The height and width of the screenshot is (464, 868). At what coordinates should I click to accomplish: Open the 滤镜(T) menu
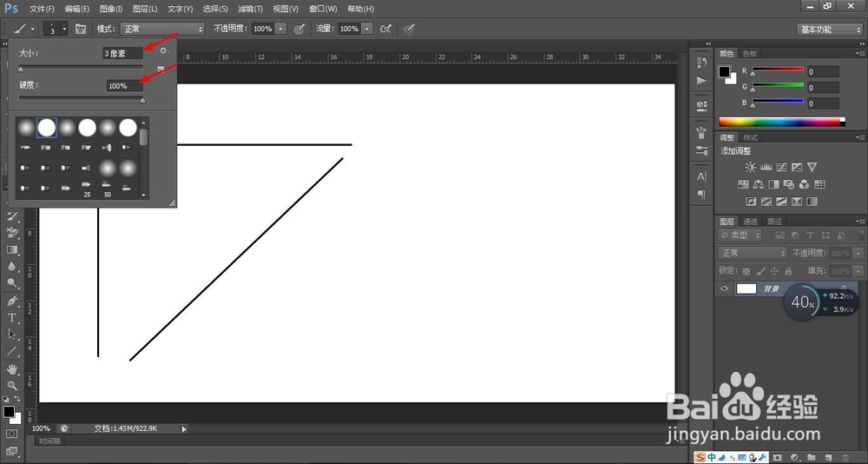click(x=250, y=9)
